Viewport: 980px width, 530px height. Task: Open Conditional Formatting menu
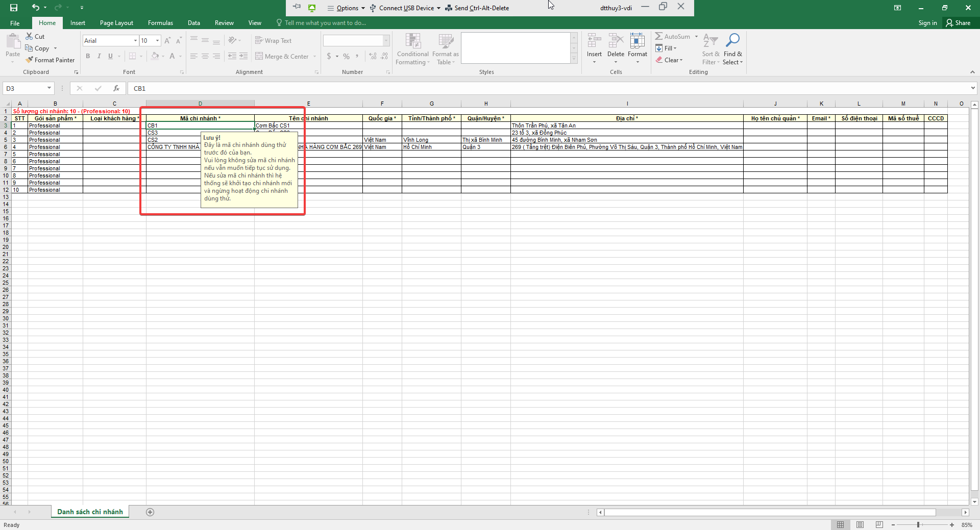point(413,49)
